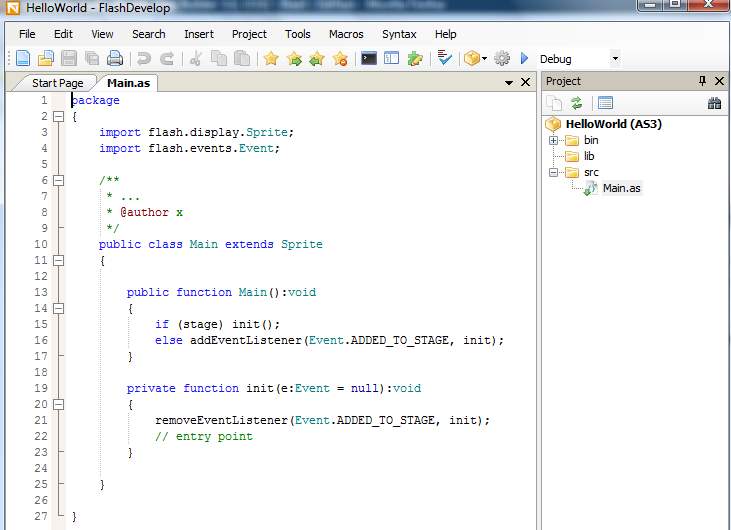
Task: Pin the Project panel with auto-hide
Action: (x=702, y=81)
